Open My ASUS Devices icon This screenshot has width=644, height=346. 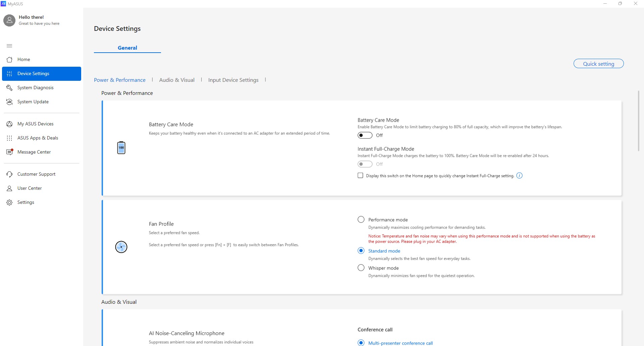coord(10,124)
